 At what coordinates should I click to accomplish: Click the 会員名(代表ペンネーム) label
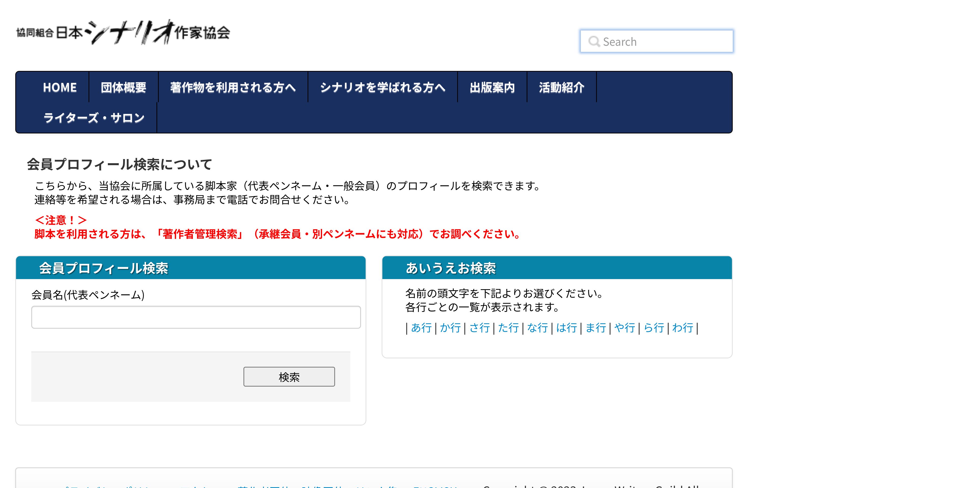point(88,295)
